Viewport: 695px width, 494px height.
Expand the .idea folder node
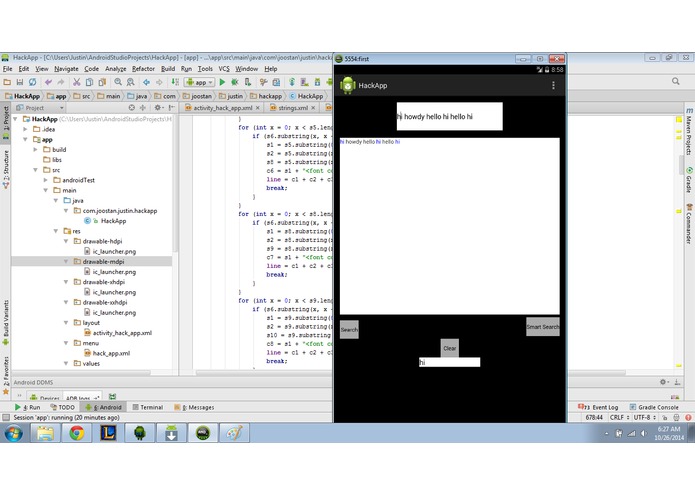click(x=26, y=129)
